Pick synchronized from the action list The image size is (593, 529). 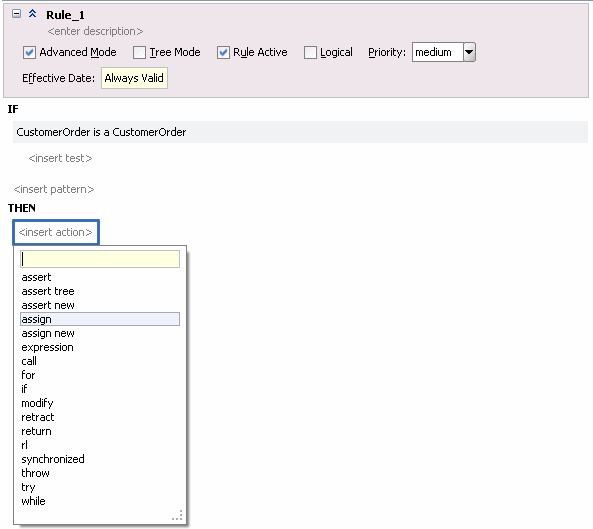tap(100, 459)
